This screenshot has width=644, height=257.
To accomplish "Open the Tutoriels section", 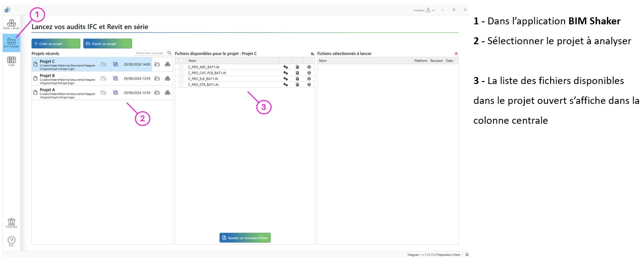I will 11,223.
